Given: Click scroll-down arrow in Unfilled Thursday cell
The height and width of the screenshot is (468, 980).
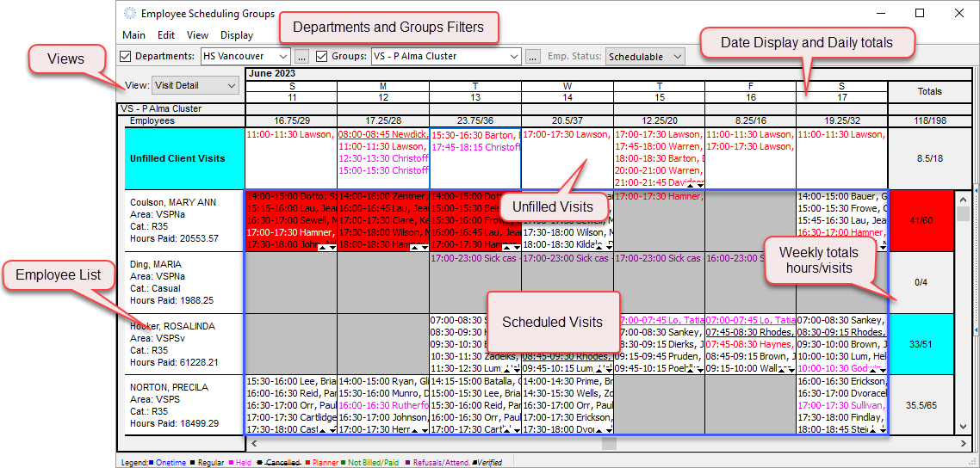Looking at the screenshot, I should [699, 184].
